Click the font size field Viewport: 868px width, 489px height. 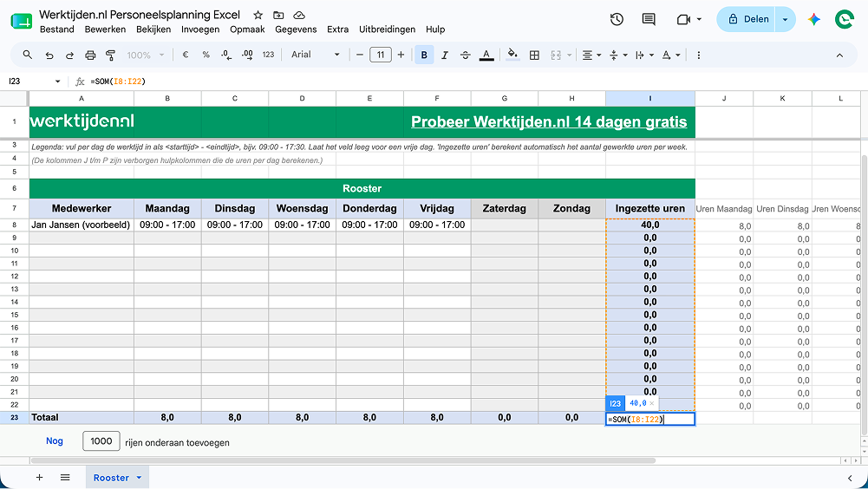[x=381, y=55]
